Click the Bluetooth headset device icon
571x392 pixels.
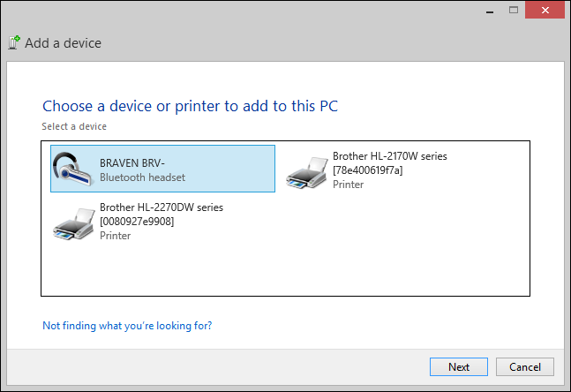[x=74, y=170]
